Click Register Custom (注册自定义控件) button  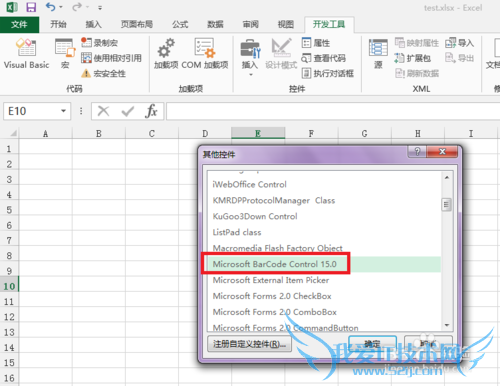249,344
